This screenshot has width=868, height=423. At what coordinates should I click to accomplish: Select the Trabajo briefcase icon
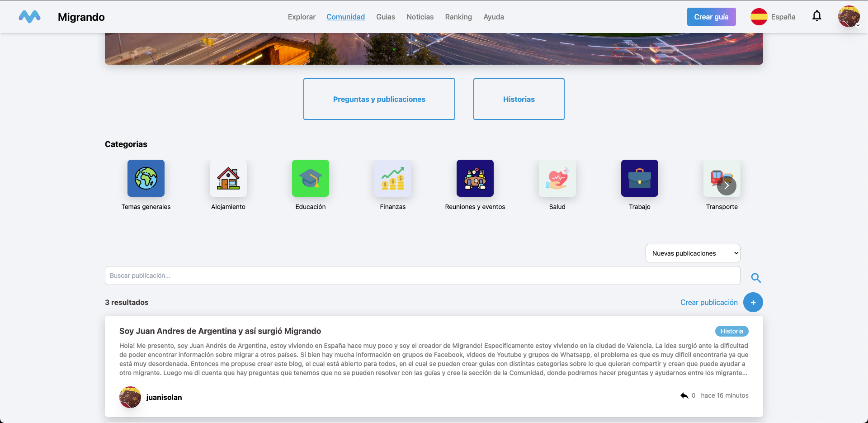tap(640, 178)
